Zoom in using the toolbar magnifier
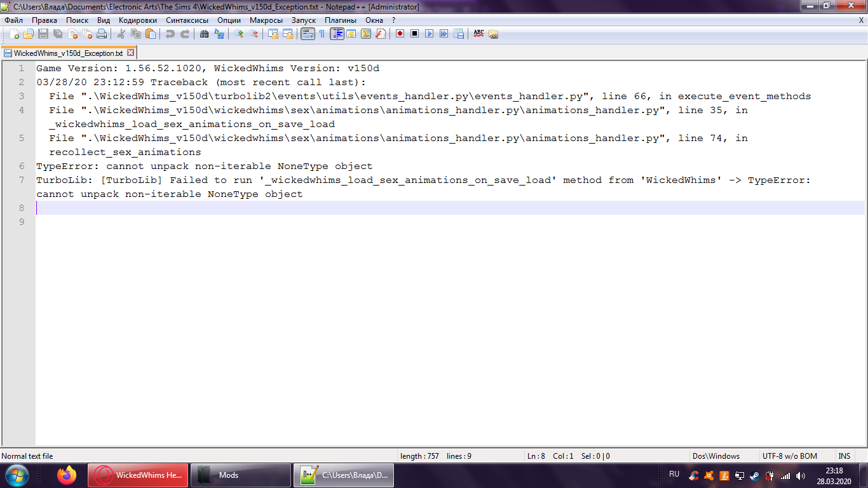This screenshot has height=488, width=868. tap(238, 34)
